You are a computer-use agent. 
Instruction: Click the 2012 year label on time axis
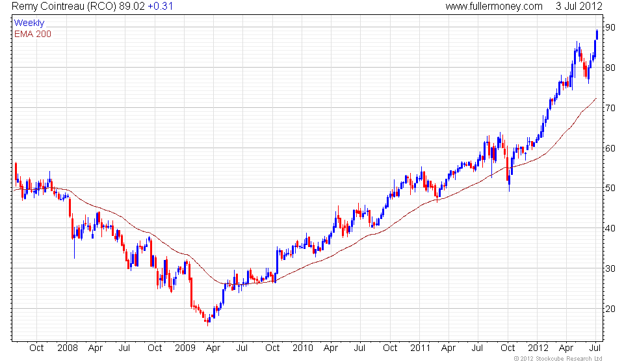coord(538,348)
